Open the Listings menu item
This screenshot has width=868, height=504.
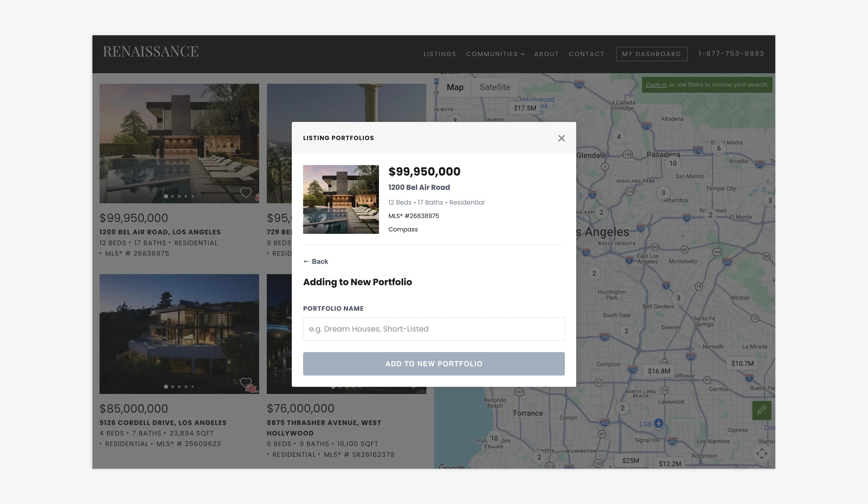coord(440,54)
